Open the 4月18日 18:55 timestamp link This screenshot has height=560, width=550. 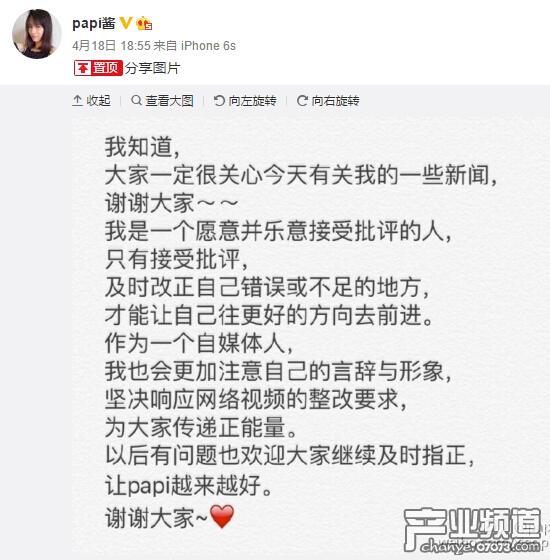click(111, 46)
